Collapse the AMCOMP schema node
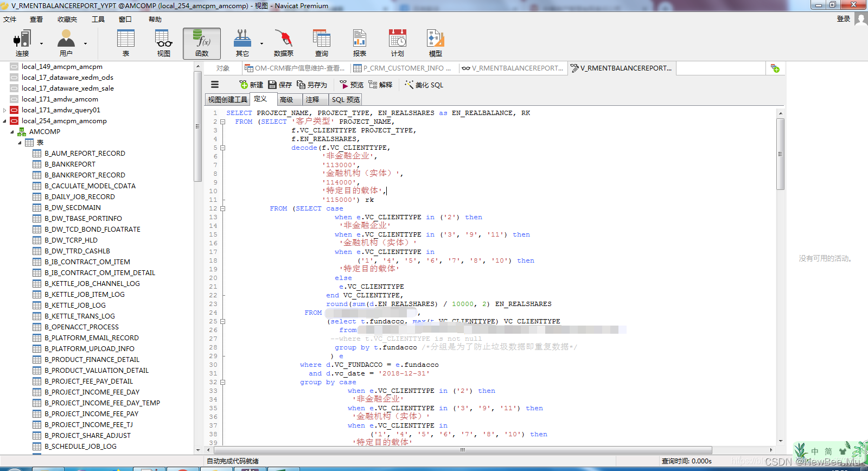This screenshot has width=868, height=471. tap(12, 132)
